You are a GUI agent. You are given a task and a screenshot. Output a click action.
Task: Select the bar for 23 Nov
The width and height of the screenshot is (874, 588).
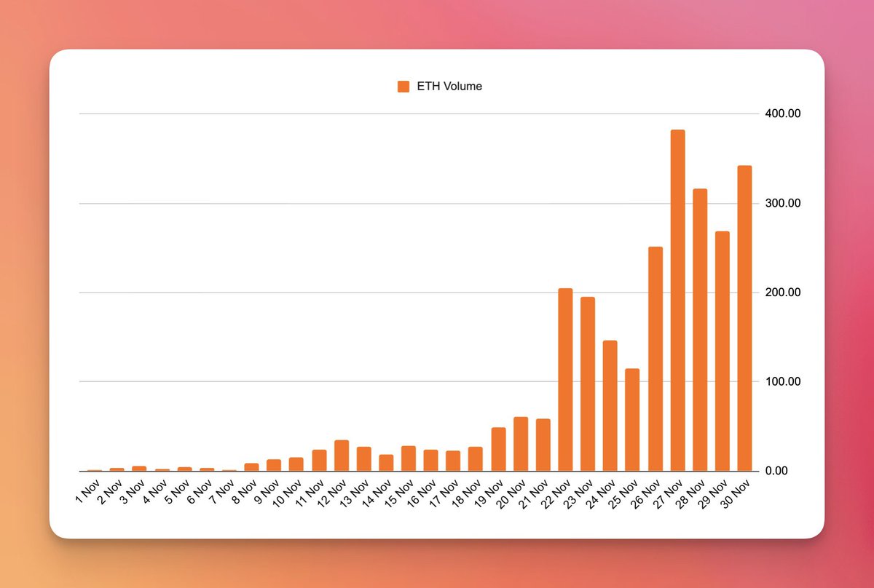(588, 384)
